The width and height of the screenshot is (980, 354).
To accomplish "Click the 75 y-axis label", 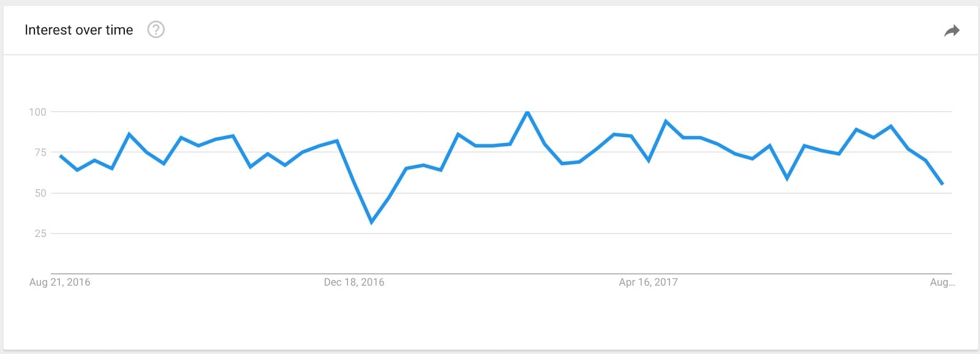I will pos(40,153).
